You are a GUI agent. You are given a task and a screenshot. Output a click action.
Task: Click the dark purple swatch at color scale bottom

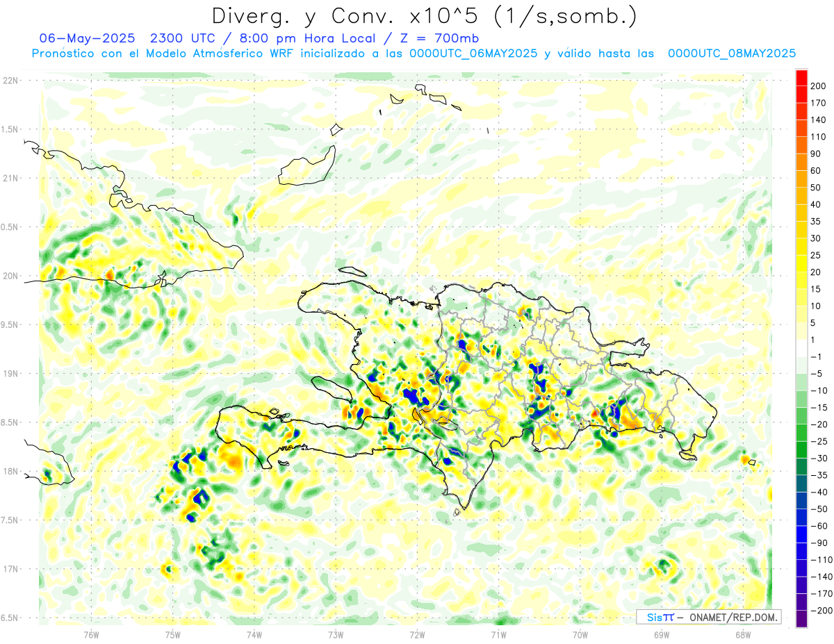801,619
